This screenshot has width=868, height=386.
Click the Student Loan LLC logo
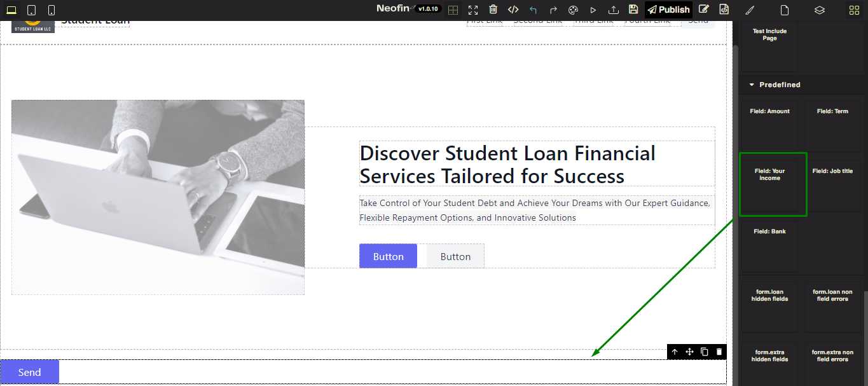pos(33,27)
